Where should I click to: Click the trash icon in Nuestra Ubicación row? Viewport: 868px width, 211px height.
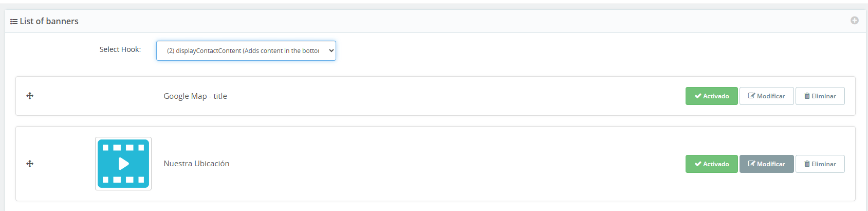tap(807, 164)
